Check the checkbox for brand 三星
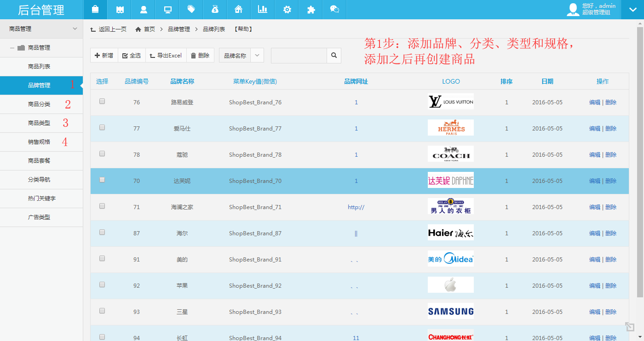The height and width of the screenshot is (341, 644). point(102,311)
